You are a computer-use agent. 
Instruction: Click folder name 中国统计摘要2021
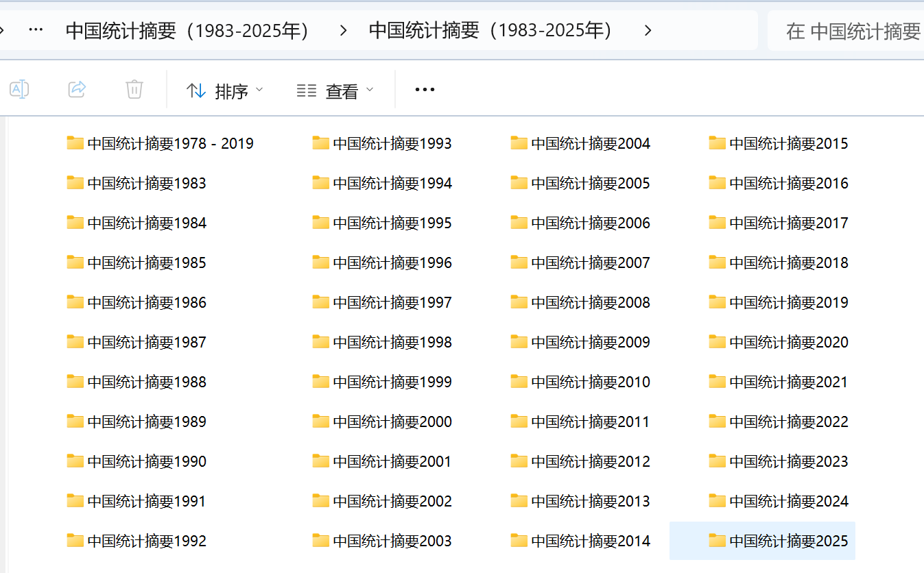click(x=789, y=382)
